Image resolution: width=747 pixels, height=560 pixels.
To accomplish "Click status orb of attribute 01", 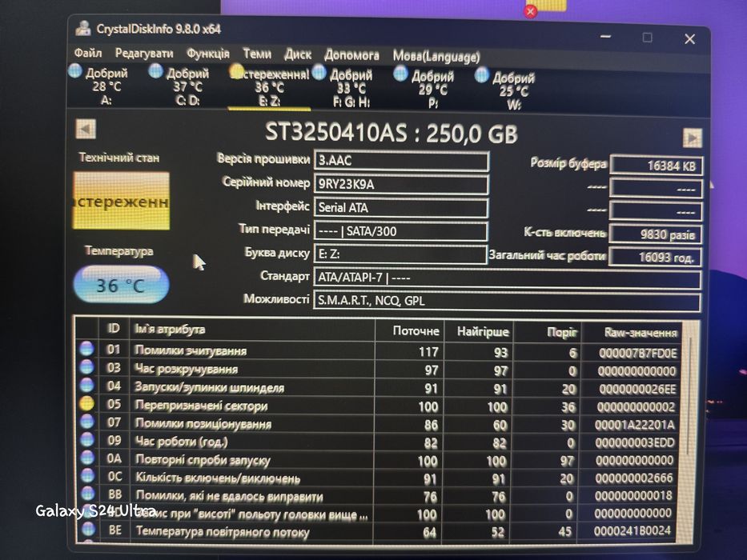I will 86,348.
